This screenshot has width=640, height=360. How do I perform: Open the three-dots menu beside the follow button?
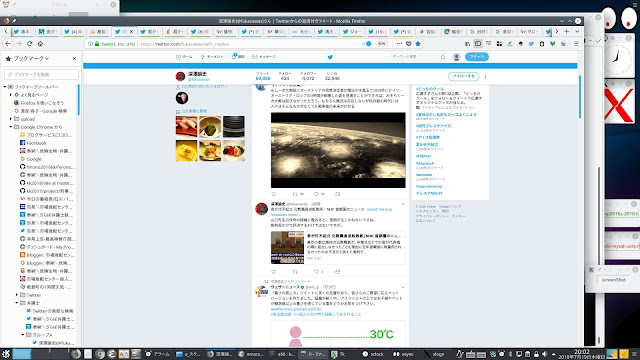(x=485, y=76)
